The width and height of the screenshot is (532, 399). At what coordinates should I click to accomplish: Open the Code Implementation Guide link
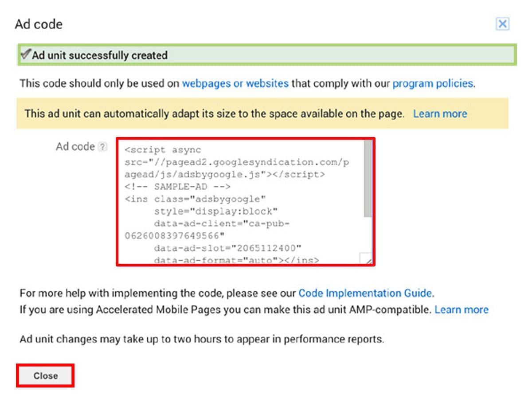[x=365, y=293]
